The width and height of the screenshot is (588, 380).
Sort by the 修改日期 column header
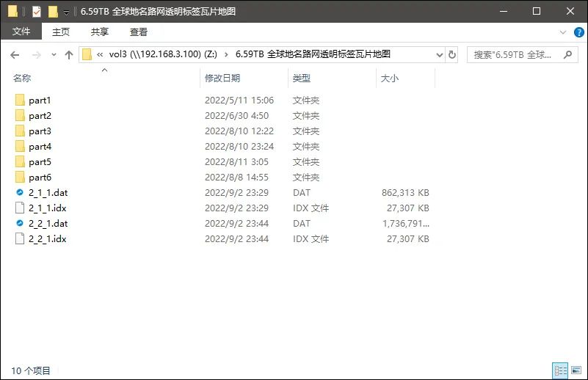(x=222, y=78)
